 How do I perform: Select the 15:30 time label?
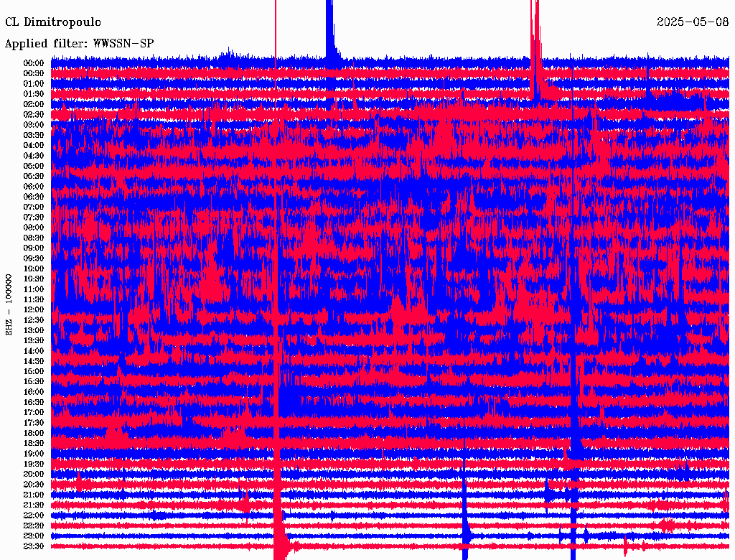coord(34,382)
